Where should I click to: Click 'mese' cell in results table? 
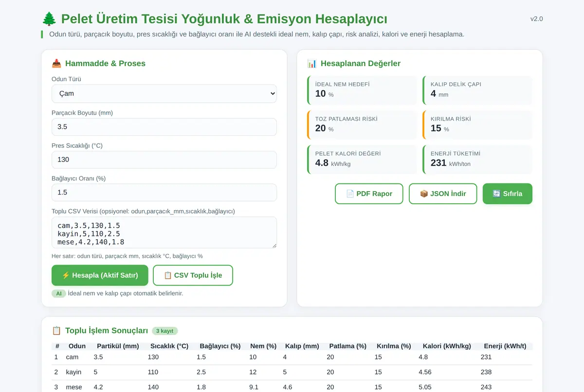(74, 387)
